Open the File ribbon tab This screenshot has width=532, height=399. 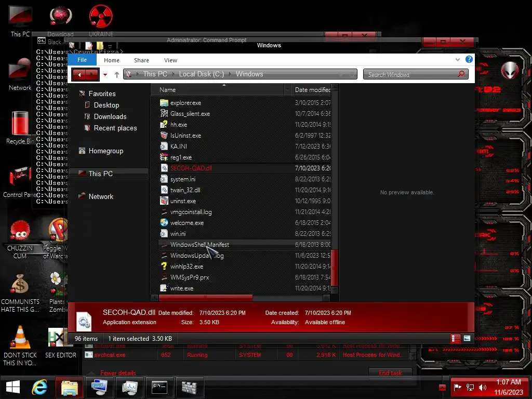click(x=82, y=60)
